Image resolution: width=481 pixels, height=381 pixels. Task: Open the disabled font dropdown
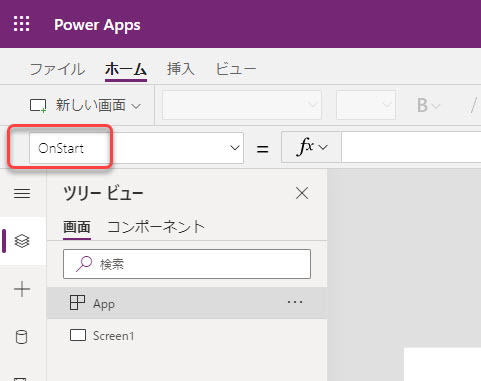coord(242,105)
